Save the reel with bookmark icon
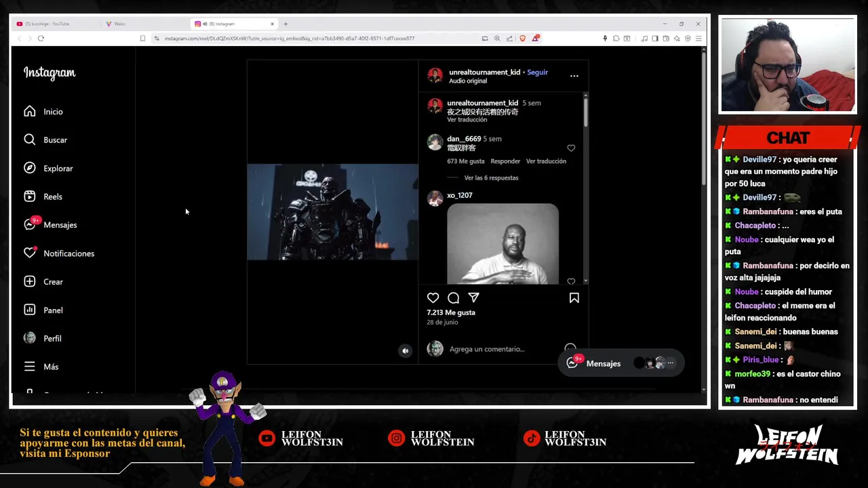Screen dimensions: 868x488 coord(574,298)
